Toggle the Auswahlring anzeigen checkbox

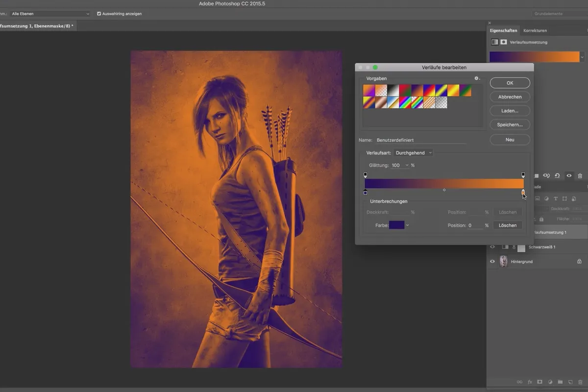point(99,14)
